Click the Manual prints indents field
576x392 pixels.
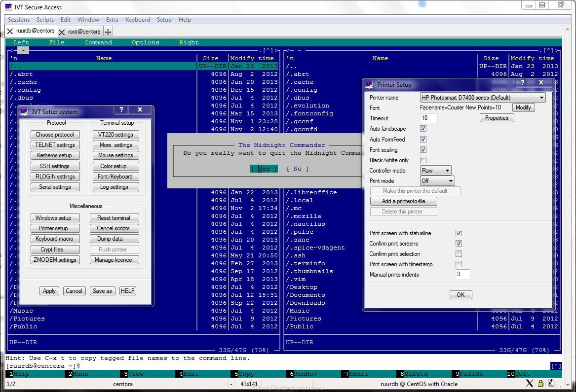point(462,274)
